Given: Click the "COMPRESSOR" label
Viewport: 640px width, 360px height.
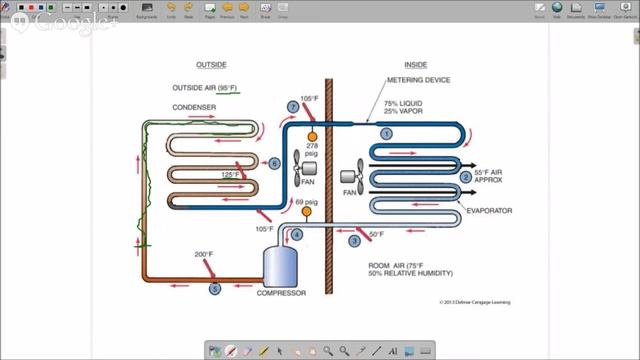Looking at the screenshot, I should point(281,293).
